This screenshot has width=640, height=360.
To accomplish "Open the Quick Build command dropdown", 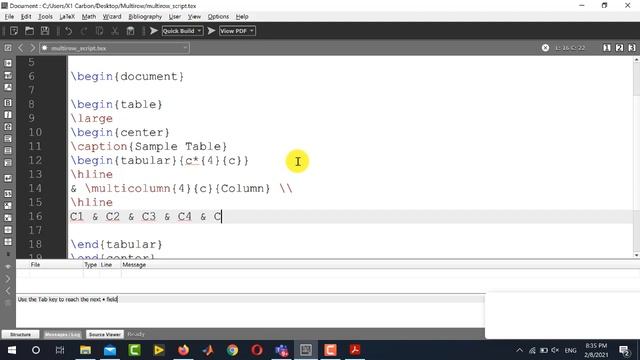I will 182,31.
